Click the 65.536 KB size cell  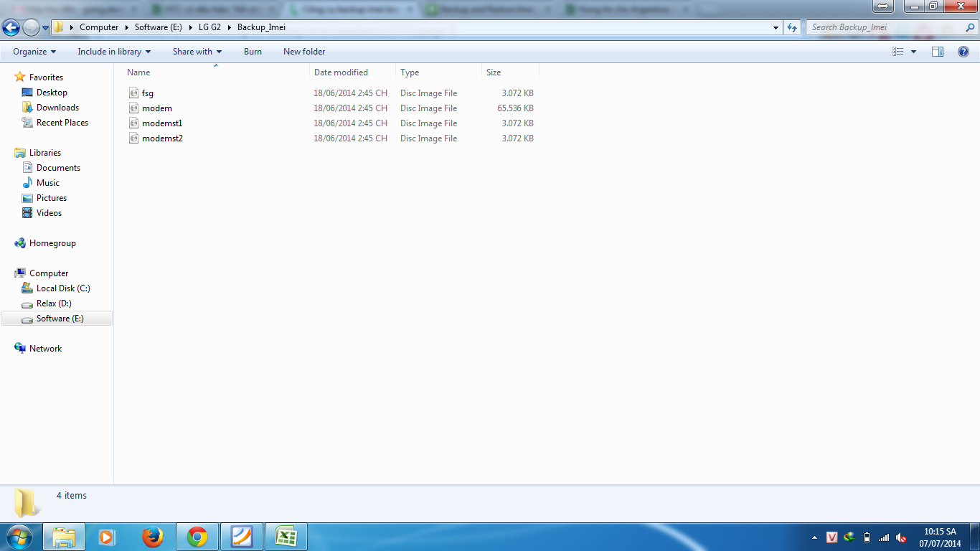(x=515, y=108)
